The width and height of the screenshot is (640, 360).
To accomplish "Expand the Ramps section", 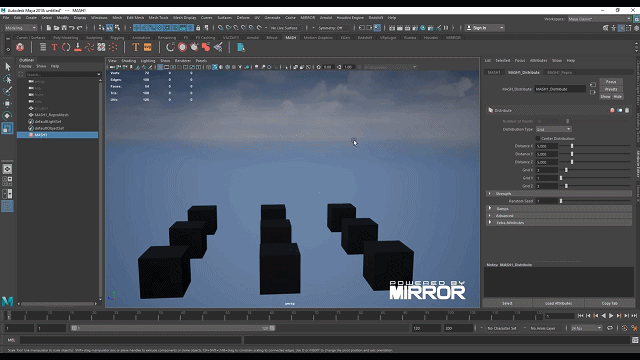I will (x=559, y=208).
